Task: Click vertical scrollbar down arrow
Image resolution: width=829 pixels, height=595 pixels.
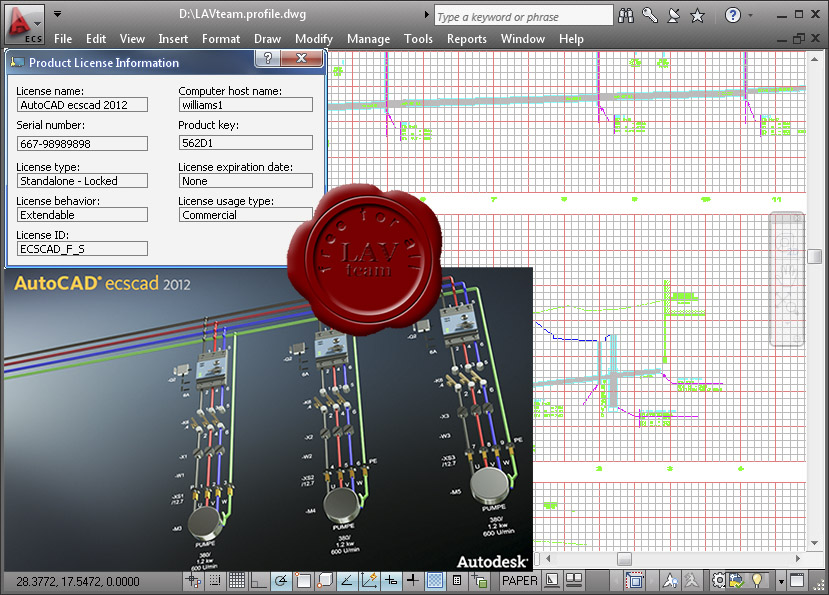Action: click(x=815, y=543)
